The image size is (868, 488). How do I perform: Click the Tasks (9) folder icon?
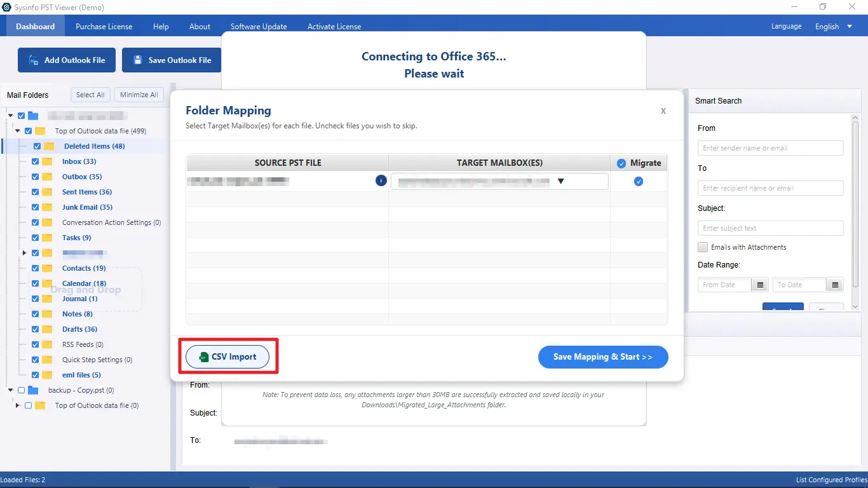(47, 238)
